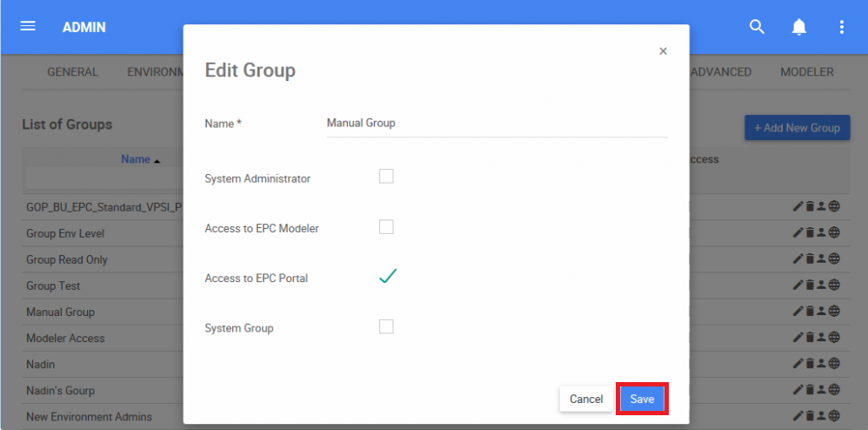The image size is (868, 430).
Task: Click the search magnifier icon
Action: tap(757, 27)
